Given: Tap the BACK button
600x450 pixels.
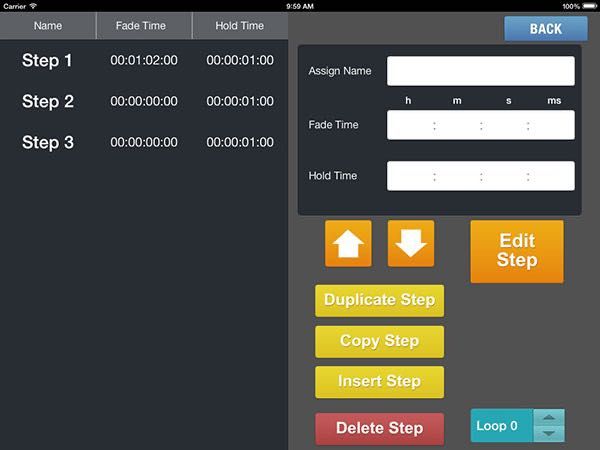Looking at the screenshot, I should pos(546,29).
